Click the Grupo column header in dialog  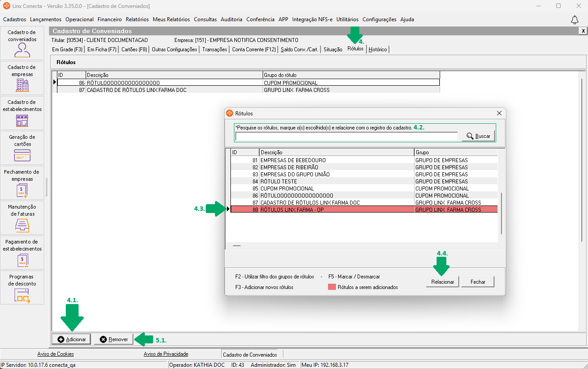tap(456, 152)
